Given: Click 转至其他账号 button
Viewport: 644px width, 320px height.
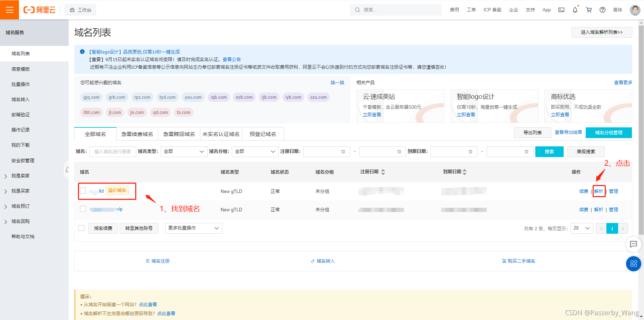Looking at the screenshot, I should 139,228.
